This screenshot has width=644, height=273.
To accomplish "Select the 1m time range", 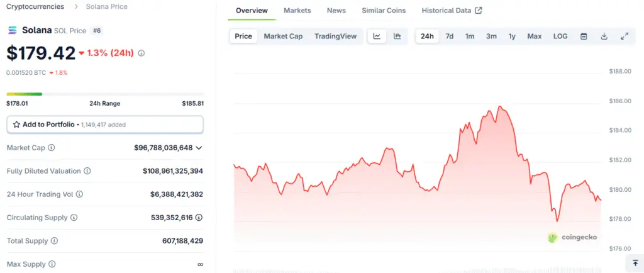I will point(470,36).
